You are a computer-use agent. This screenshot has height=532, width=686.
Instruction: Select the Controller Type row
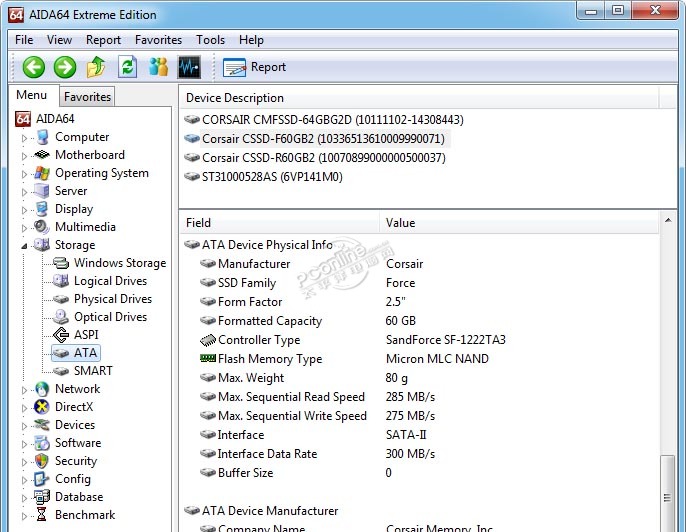353,340
